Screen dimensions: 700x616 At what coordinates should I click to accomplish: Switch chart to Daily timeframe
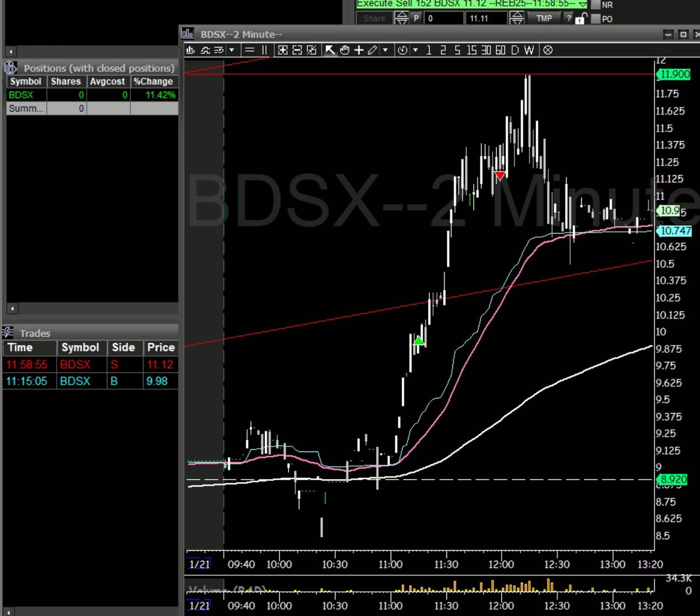coord(514,50)
